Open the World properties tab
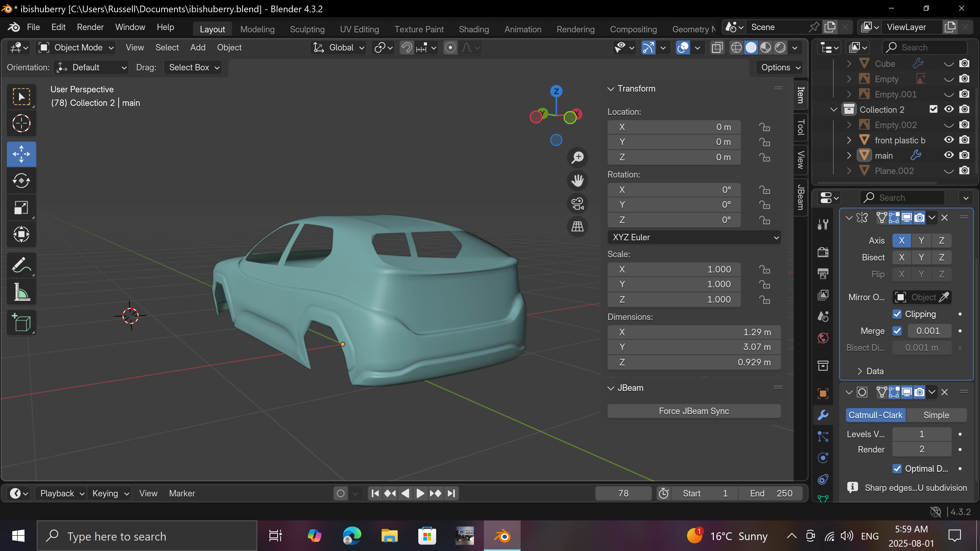Image resolution: width=980 pixels, height=551 pixels. click(823, 338)
